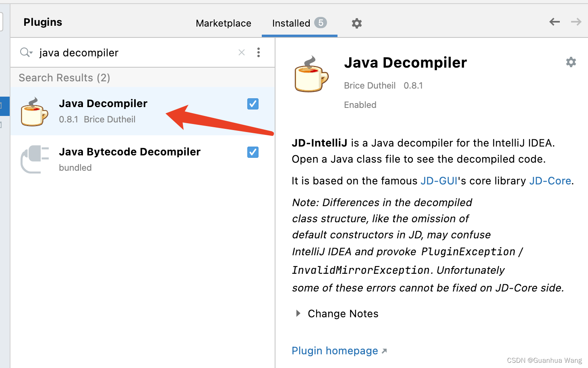588x368 pixels.
Task: Uncheck the Java Bytecode Decompiler plugin
Action: (253, 152)
